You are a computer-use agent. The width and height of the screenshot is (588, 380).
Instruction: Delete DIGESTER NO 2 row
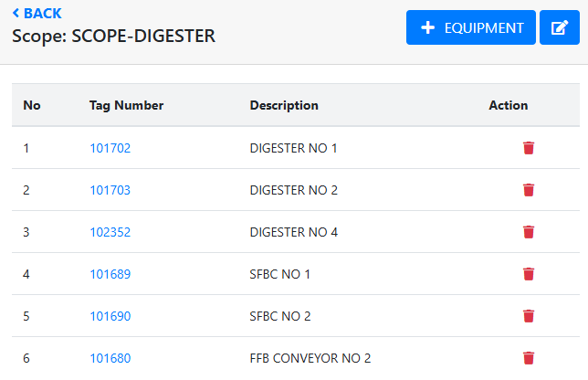529,190
